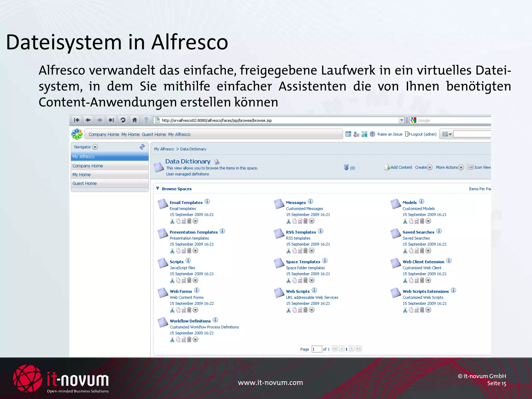
Task: Click the Alfresco search box
Action: pyautogui.click(x=472, y=134)
